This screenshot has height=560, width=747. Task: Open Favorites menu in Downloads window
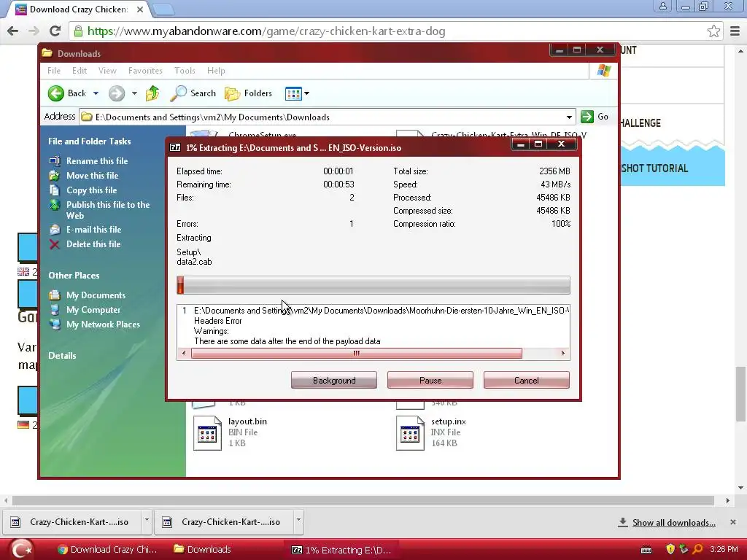tap(145, 71)
